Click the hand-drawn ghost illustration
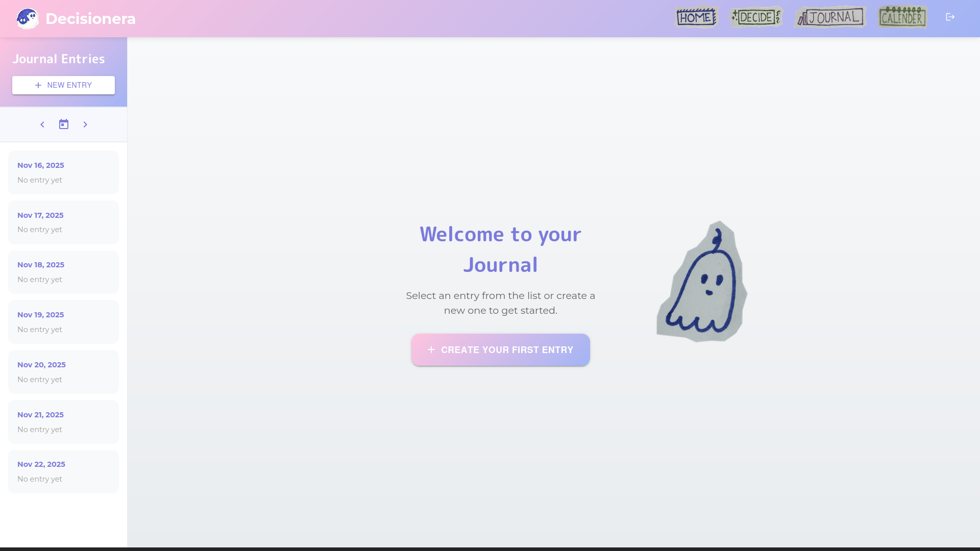 click(x=702, y=283)
